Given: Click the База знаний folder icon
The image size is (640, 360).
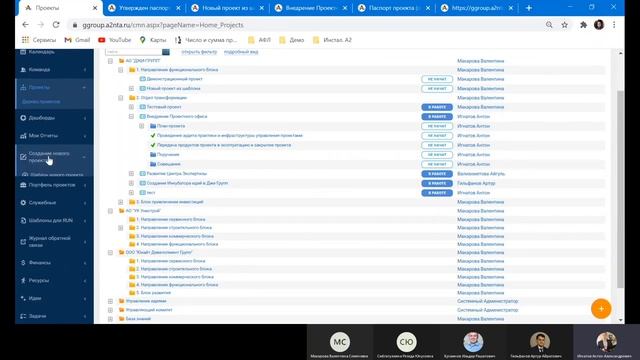Looking at the screenshot, I should pos(121,319).
